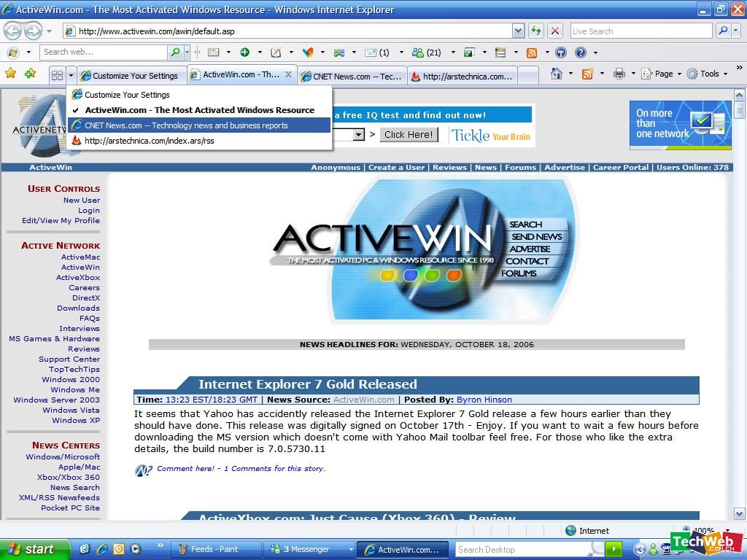Click the Start button
This screenshot has width=747, height=560.
(34, 549)
